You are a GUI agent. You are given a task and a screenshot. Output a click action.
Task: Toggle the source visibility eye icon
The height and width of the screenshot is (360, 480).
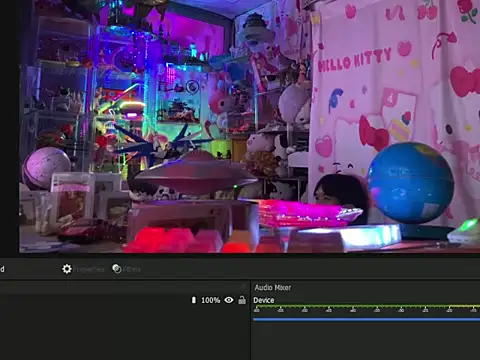pos(229,300)
